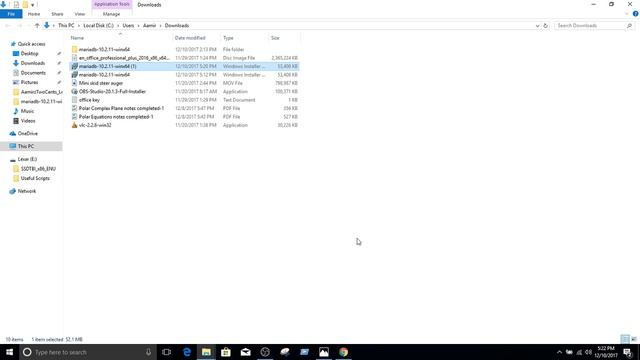Open the 'Useful Scripts' folder in sidebar
Screen dimensions: 640x360
[x=35, y=178]
